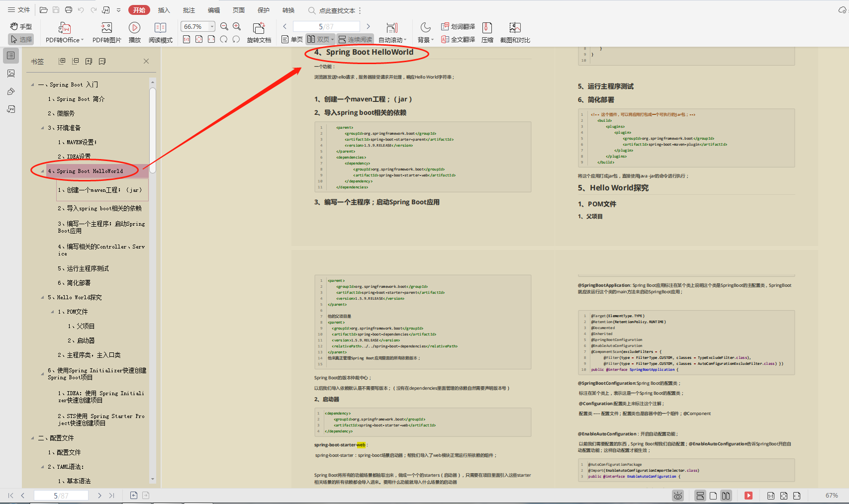Collapse the 1、POM文件 tree node

53,312
